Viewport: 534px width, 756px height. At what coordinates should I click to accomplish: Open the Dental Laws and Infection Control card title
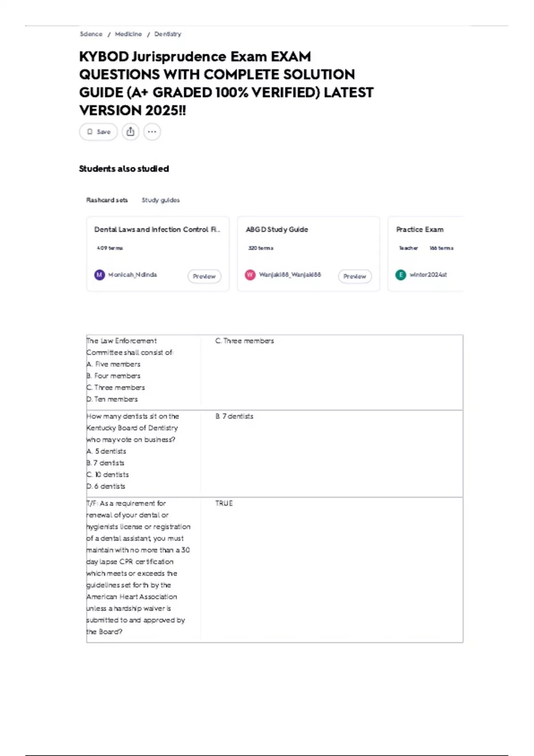(157, 229)
